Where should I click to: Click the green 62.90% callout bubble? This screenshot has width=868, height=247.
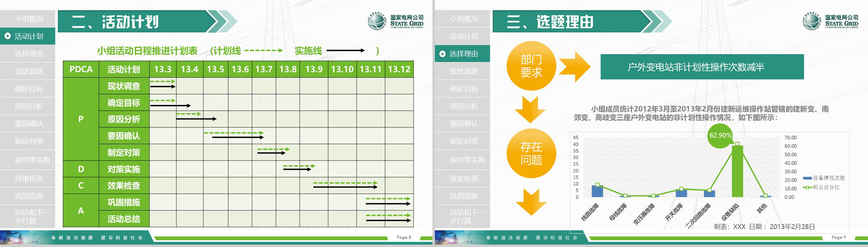(x=720, y=136)
